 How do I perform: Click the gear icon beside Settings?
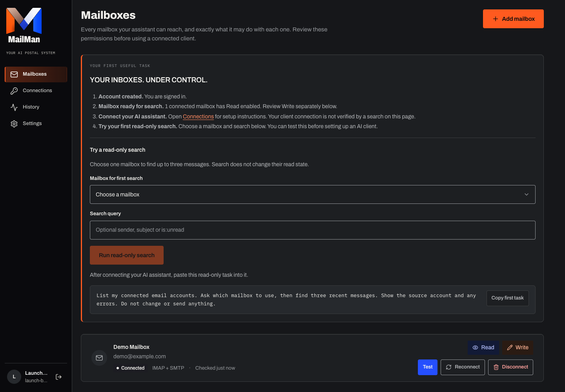click(14, 124)
